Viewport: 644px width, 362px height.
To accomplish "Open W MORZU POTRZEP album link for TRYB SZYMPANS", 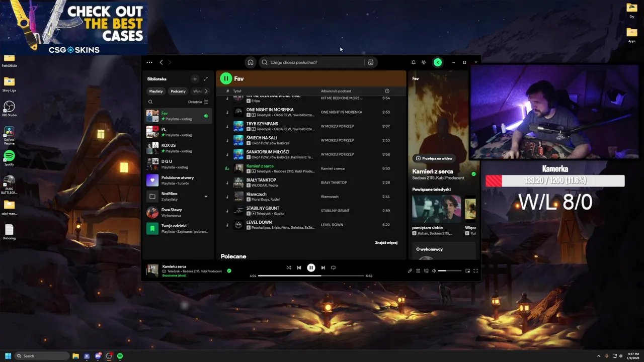I will 337,126.
